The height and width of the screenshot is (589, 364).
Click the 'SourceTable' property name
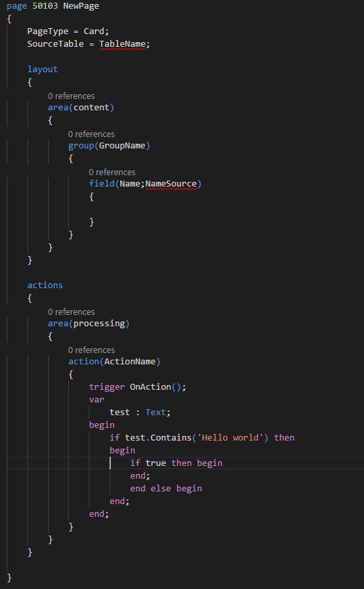pos(55,44)
